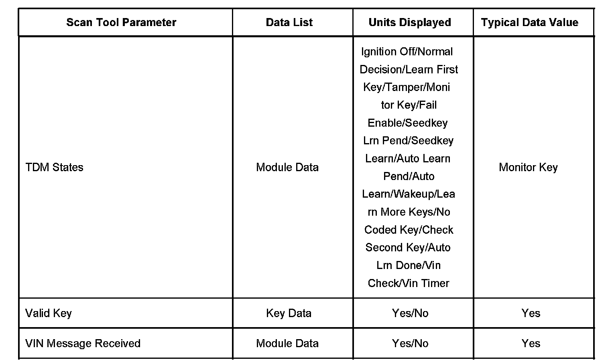Click the Scan Tool Parameter column header
Viewport: 610px width, 364px height.
click(121, 22)
